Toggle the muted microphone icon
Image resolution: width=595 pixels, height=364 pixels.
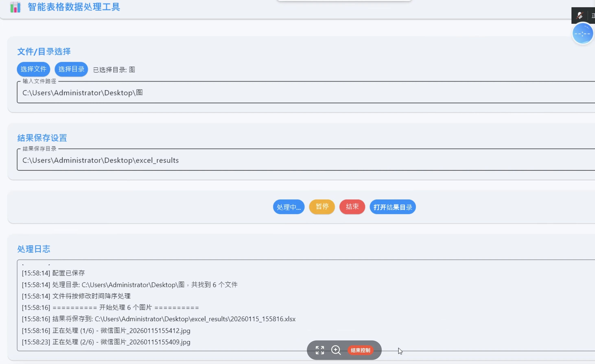(x=580, y=16)
